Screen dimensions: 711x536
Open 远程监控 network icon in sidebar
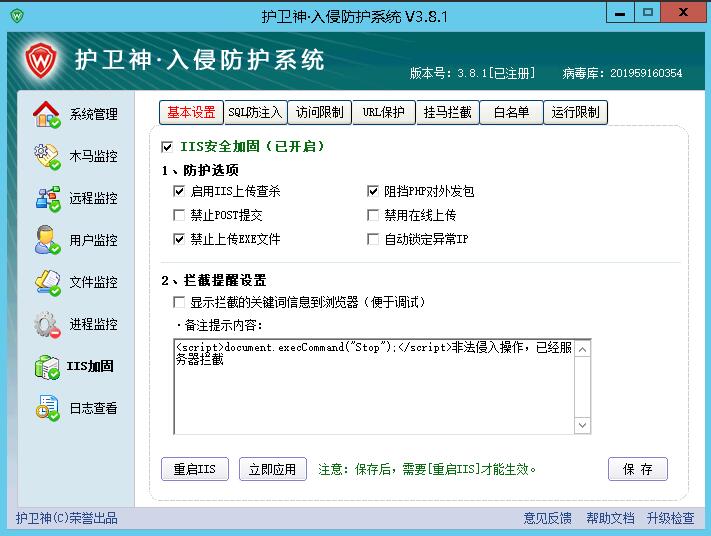48,198
